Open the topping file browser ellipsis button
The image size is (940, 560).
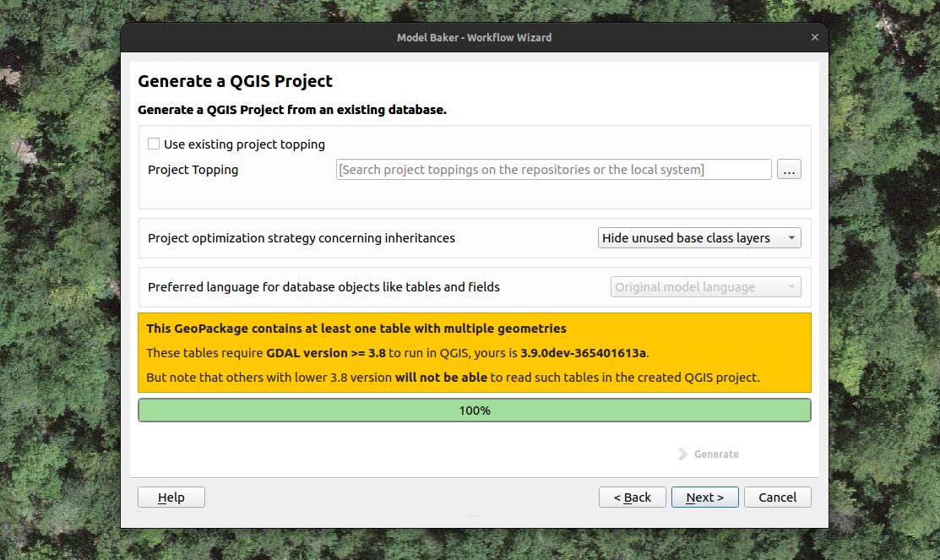pos(789,170)
